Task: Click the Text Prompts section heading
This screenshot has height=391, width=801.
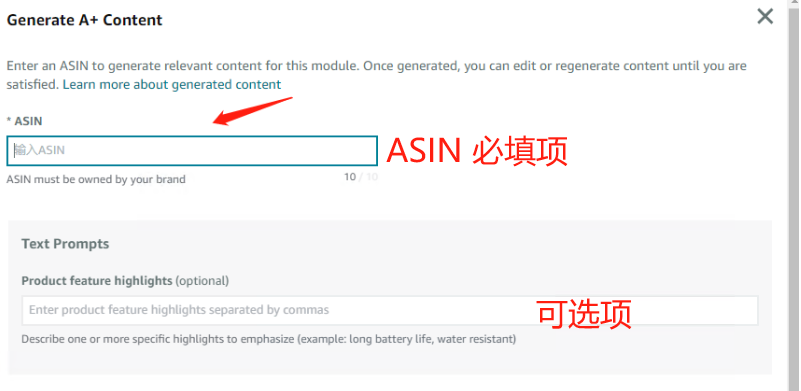Action: 65,244
